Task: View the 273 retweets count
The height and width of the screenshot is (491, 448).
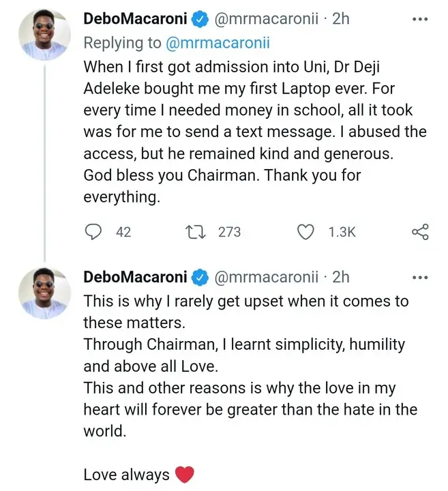Action: tap(229, 232)
